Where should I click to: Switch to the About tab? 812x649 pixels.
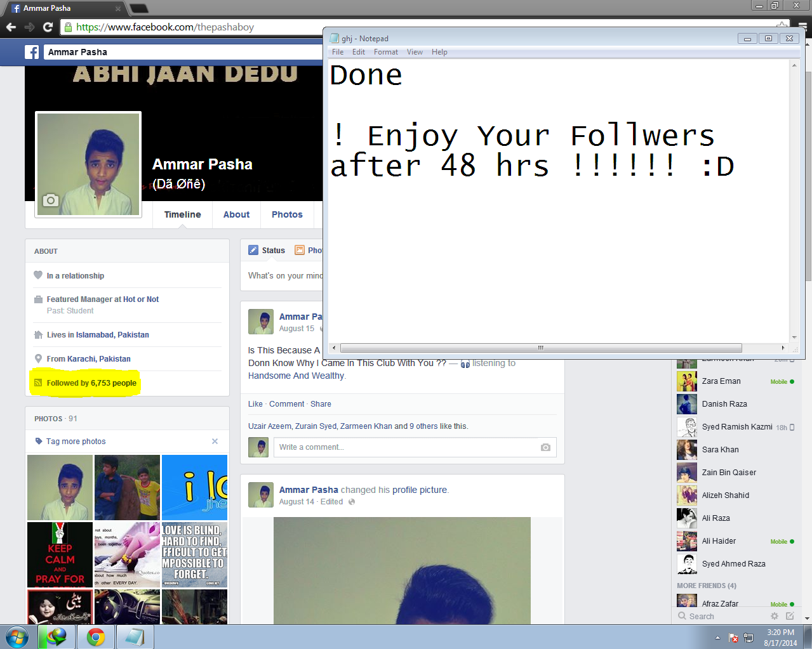(236, 214)
